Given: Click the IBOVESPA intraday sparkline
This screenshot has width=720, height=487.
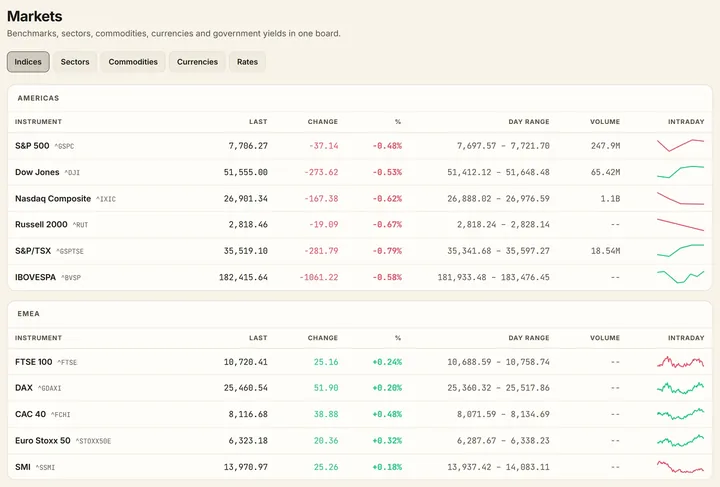Looking at the screenshot, I should pos(680,277).
